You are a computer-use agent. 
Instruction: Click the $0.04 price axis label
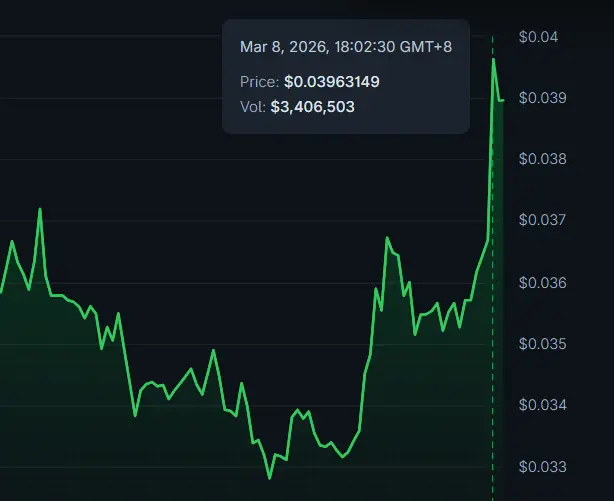(x=538, y=37)
